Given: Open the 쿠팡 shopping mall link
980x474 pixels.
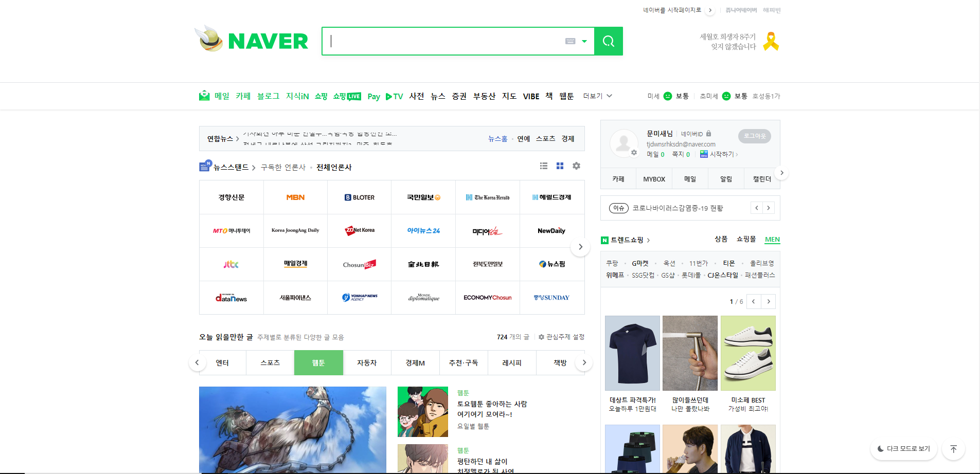Looking at the screenshot, I should (612, 263).
